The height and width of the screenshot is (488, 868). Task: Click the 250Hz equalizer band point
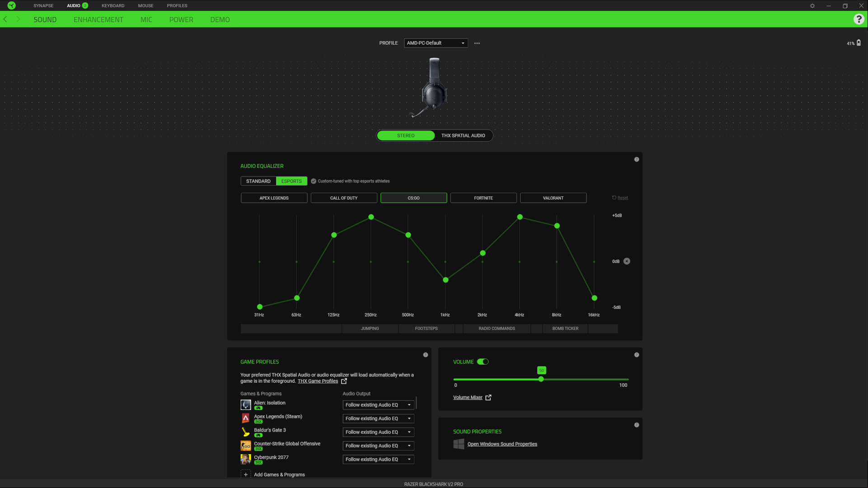coord(371,217)
